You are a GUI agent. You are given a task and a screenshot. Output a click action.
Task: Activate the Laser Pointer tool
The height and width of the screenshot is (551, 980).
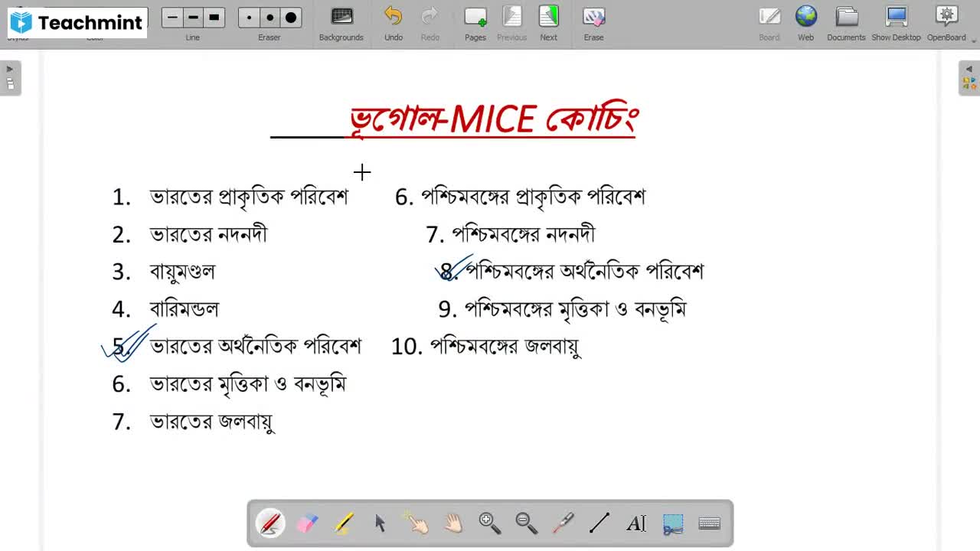click(x=563, y=523)
